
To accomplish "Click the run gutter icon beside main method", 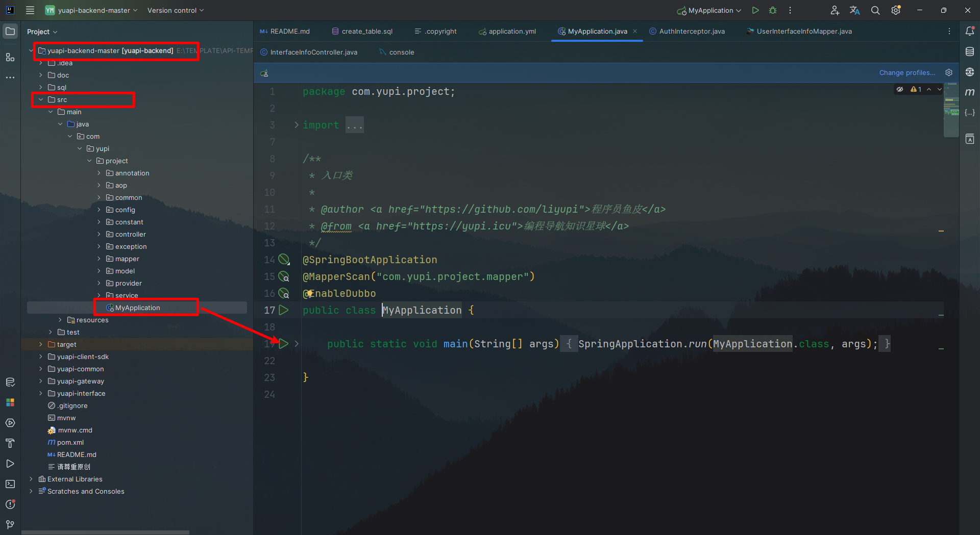I will 284,344.
